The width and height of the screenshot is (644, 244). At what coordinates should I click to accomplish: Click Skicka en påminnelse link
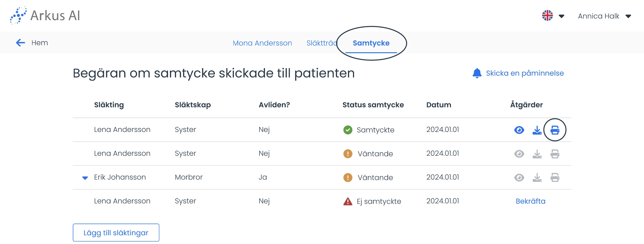click(x=525, y=73)
